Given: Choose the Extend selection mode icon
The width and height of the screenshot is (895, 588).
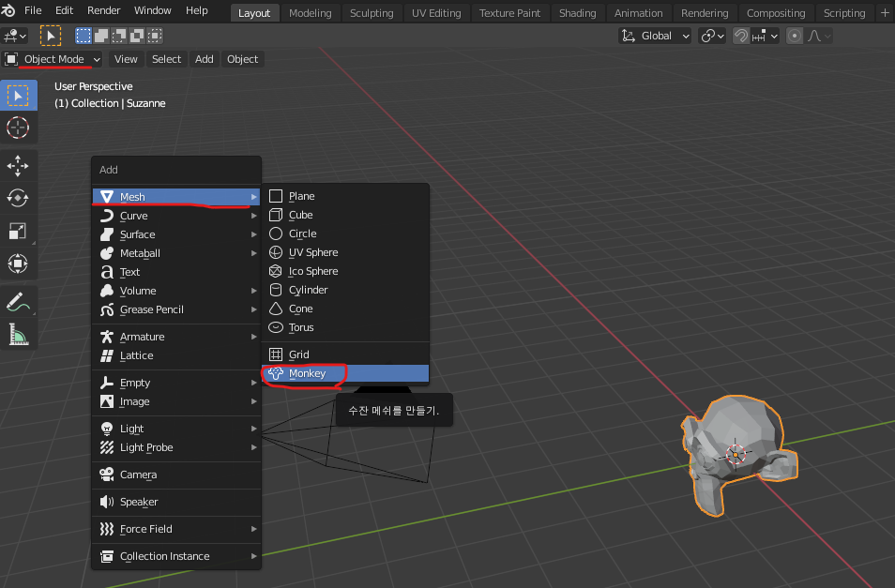Looking at the screenshot, I should [x=101, y=36].
